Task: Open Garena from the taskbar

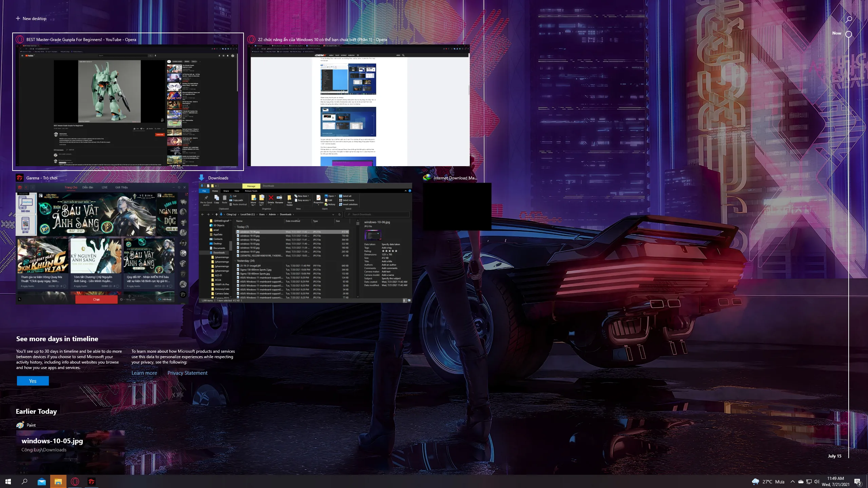Action: click(x=92, y=481)
